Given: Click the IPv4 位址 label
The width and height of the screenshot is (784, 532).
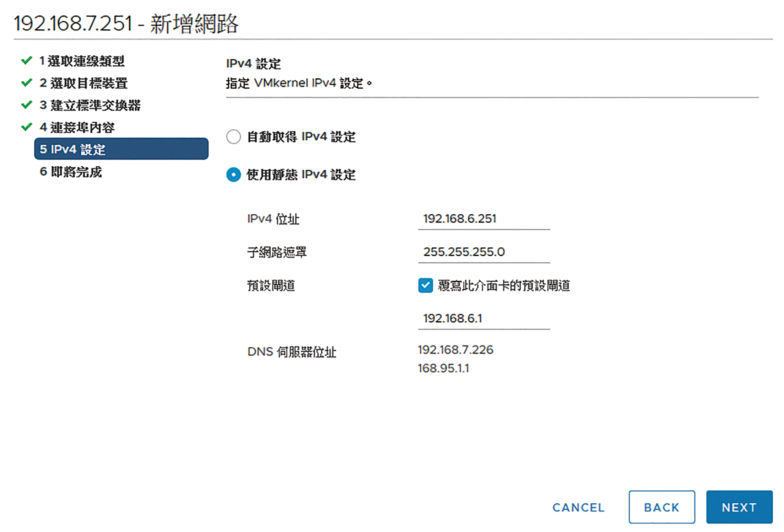Looking at the screenshot, I should pos(273,219).
